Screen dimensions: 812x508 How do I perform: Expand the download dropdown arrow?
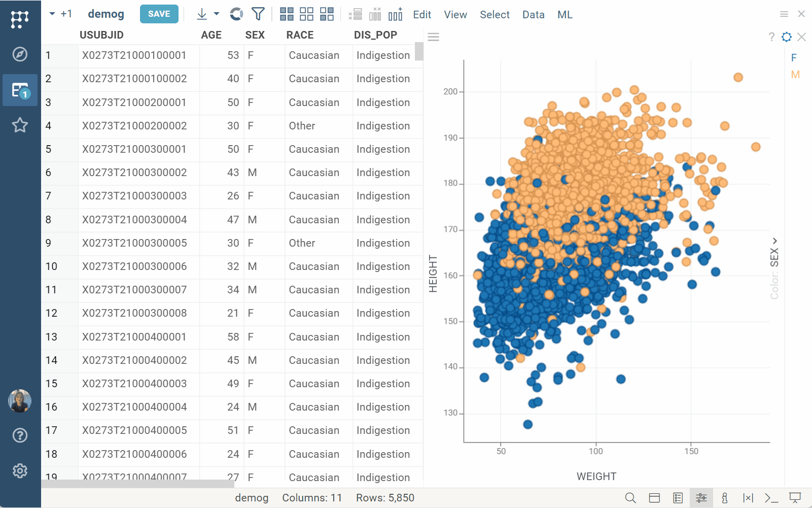tap(217, 14)
